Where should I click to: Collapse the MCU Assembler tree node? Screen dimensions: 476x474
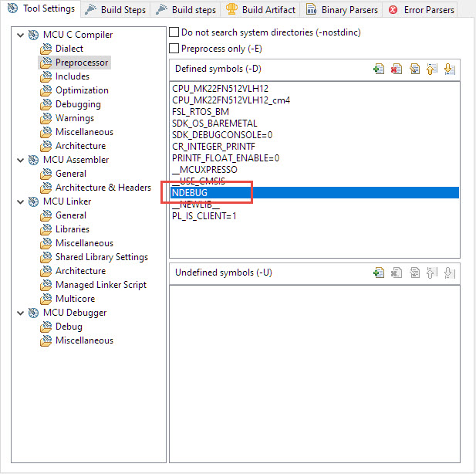pos(20,160)
